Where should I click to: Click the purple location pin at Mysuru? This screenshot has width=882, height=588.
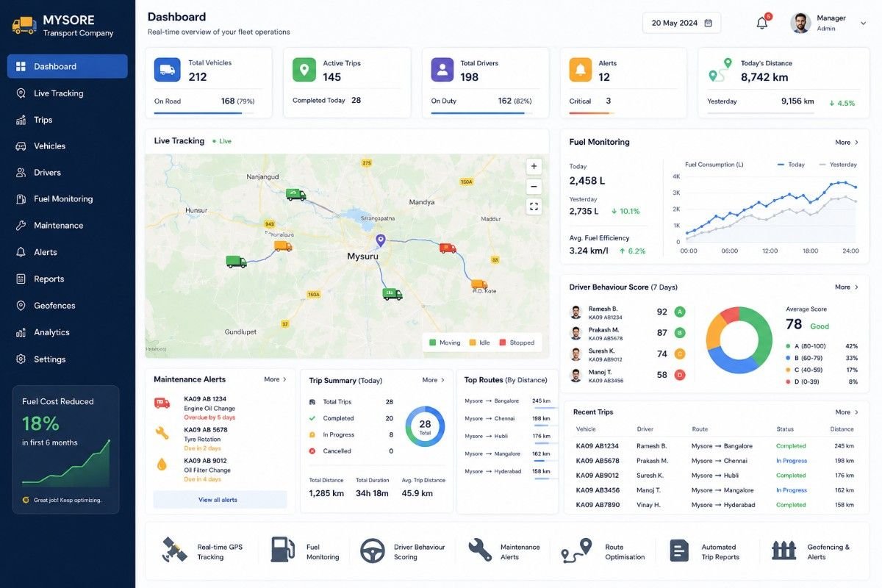point(381,240)
